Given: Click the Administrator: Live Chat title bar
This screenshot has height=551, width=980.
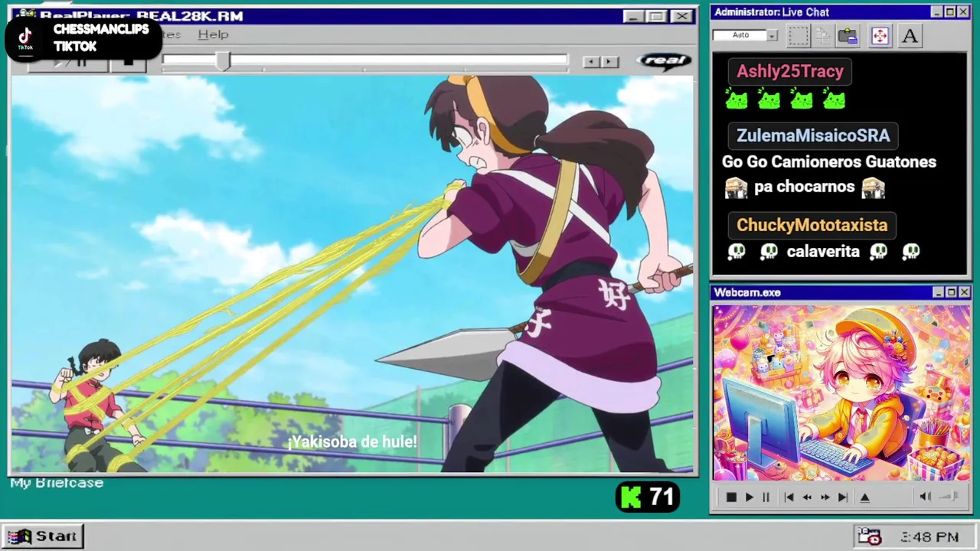Looking at the screenshot, I should point(841,12).
